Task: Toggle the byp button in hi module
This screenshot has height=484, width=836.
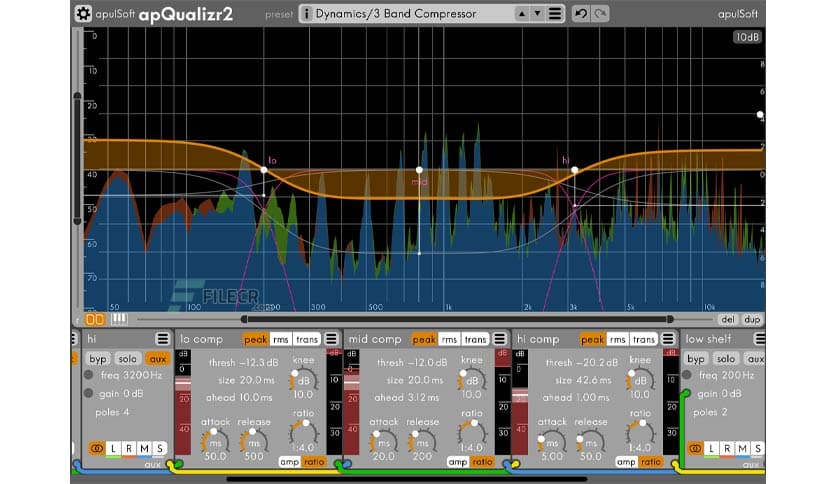Action: (97, 358)
